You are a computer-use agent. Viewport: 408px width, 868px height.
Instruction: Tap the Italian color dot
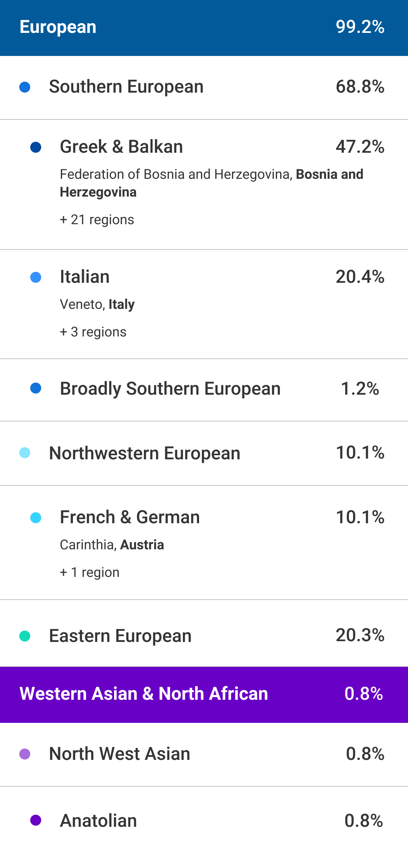coord(36,277)
